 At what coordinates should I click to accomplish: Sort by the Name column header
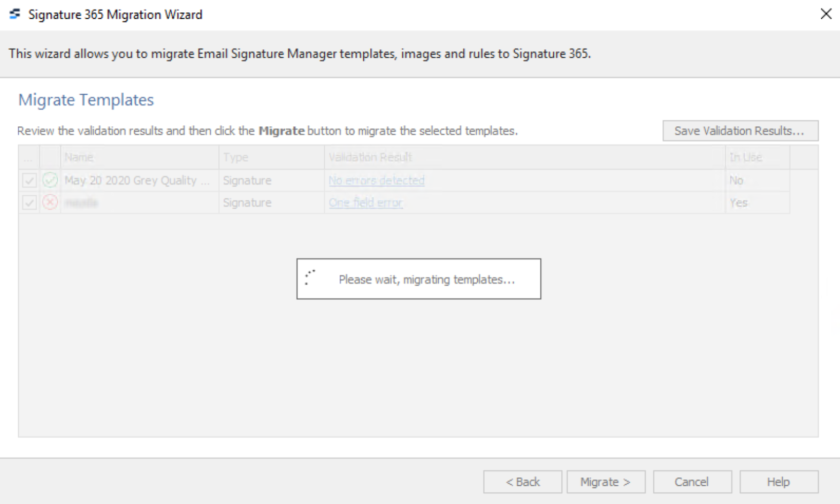click(140, 157)
